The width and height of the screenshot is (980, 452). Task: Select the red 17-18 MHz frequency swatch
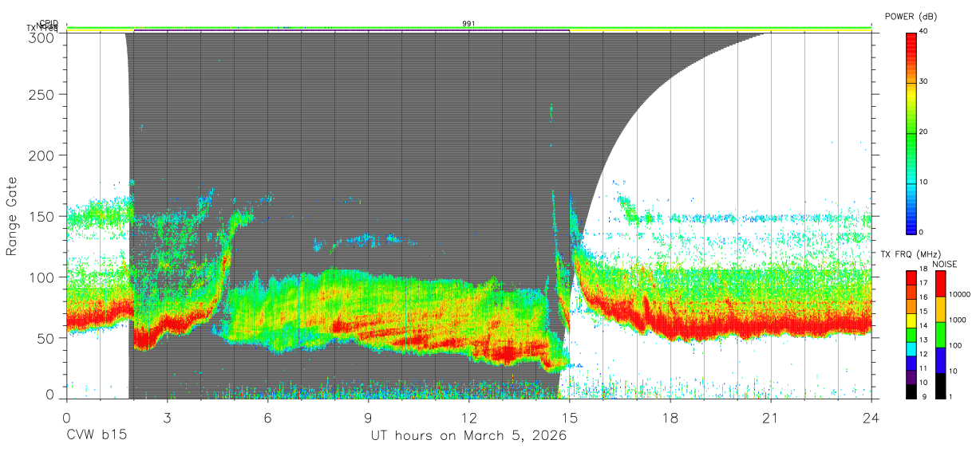coord(911,277)
